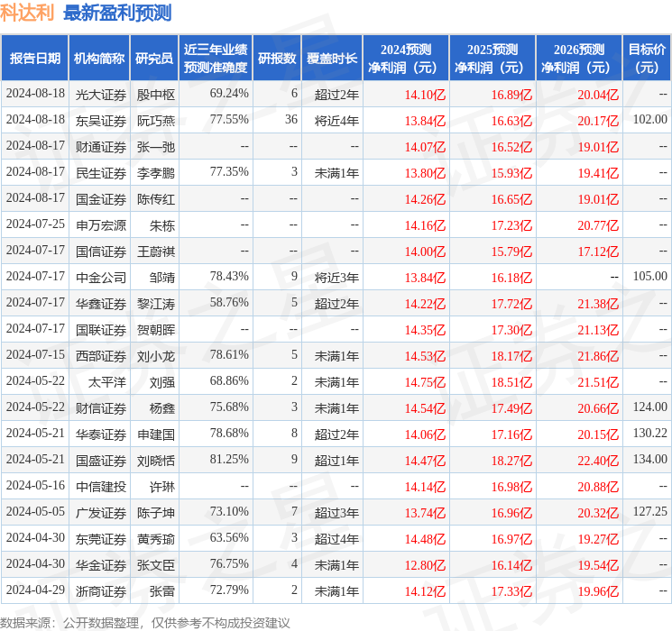
Task: Select the 浙商证券 institution cell
Action: pos(101,591)
